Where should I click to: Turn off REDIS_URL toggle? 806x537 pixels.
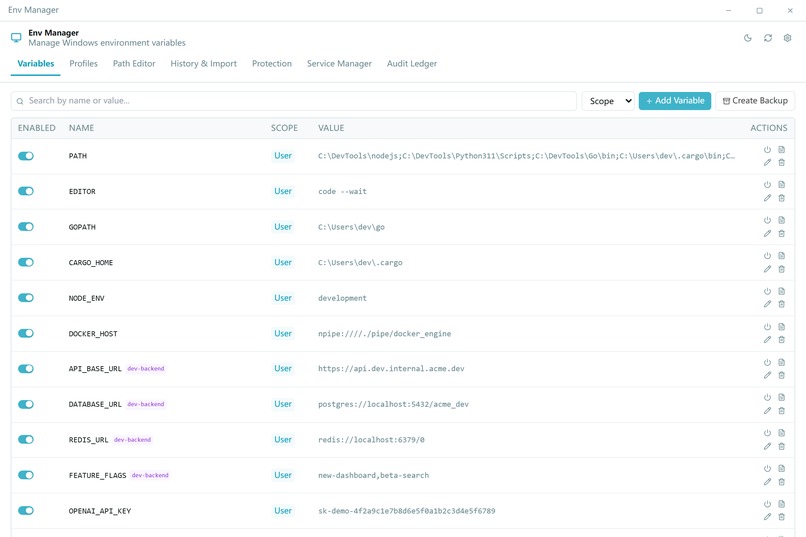pos(26,439)
